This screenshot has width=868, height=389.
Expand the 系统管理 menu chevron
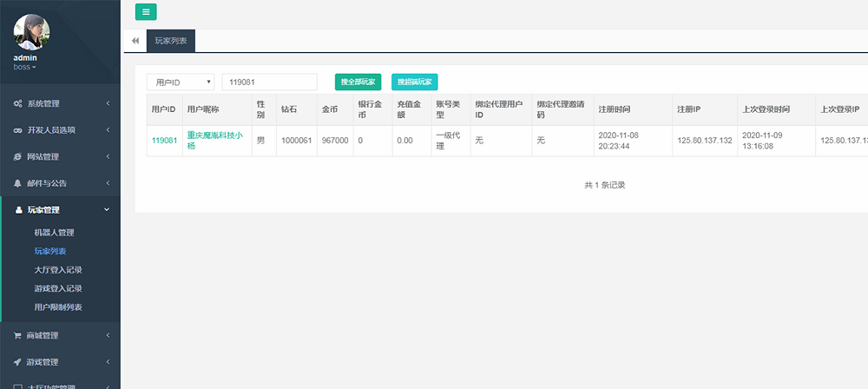coord(108,104)
